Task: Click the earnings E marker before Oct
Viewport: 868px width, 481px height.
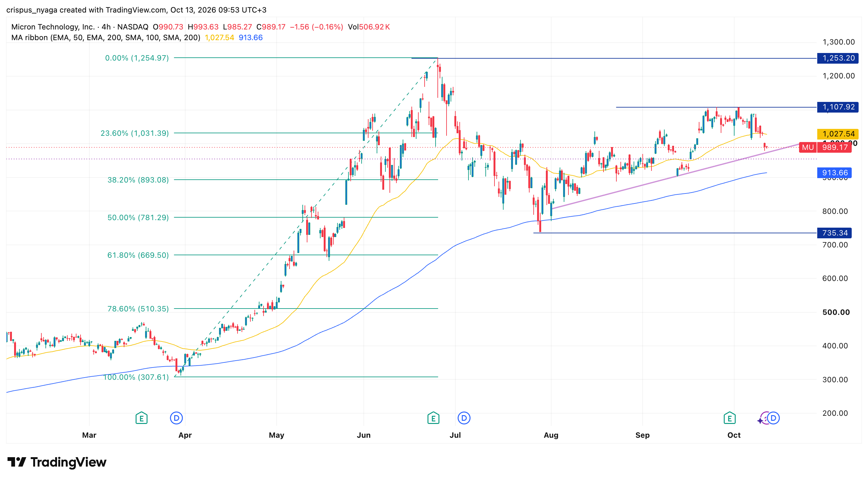Action: point(729,418)
